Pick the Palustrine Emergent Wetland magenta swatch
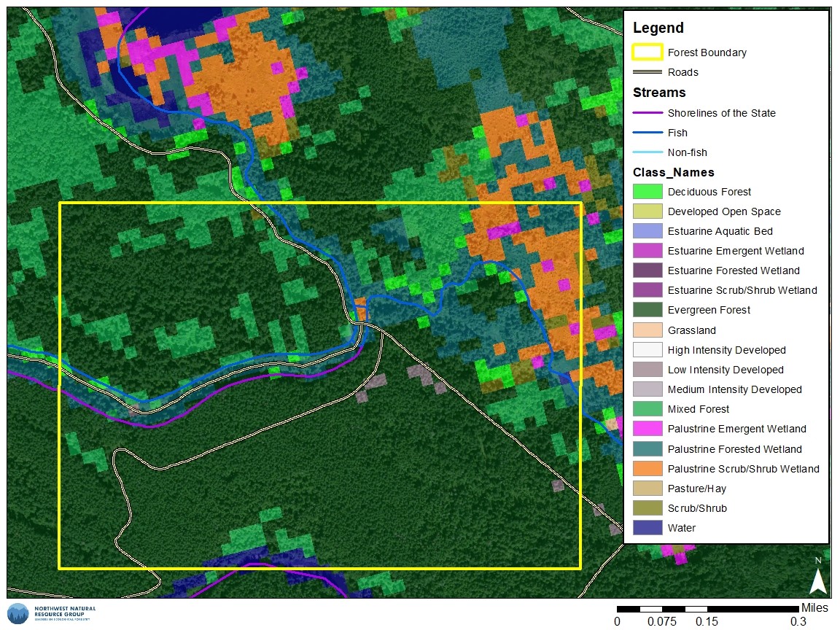 coord(647,429)
